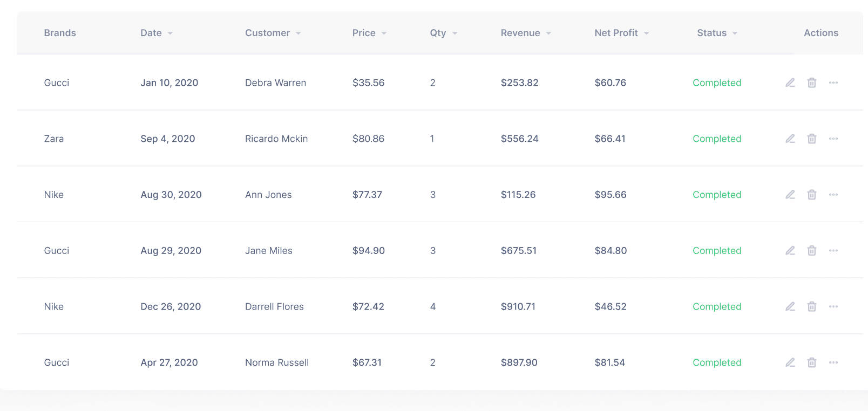
Task: Click the Price column sort arrow
Action: tap(384, 33)
